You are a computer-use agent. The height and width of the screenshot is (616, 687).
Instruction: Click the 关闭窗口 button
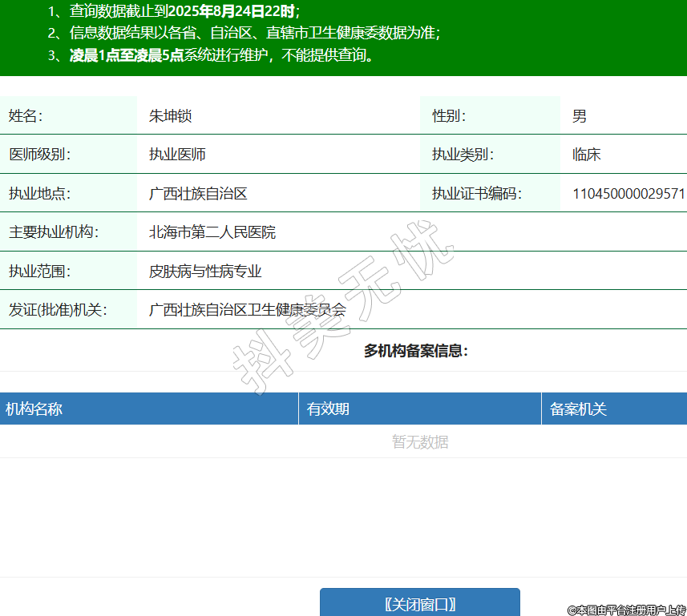[419, 603]
